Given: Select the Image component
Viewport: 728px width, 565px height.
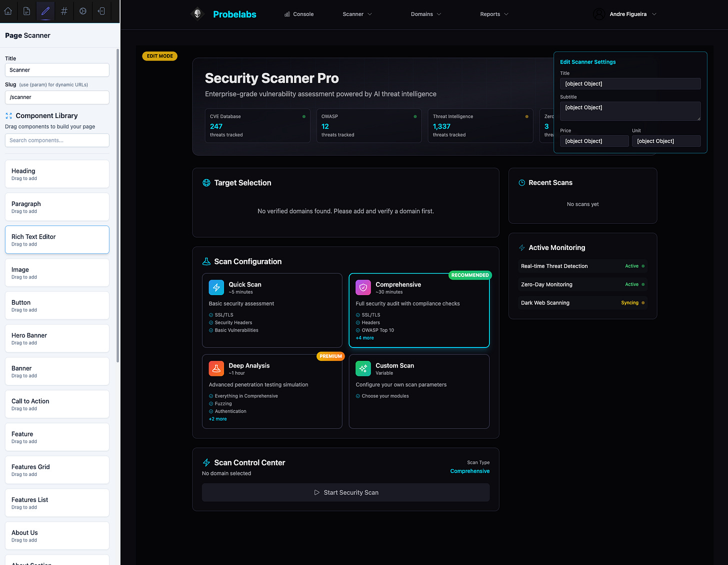Looking at the screenshot, I should (x=57, y=272).
